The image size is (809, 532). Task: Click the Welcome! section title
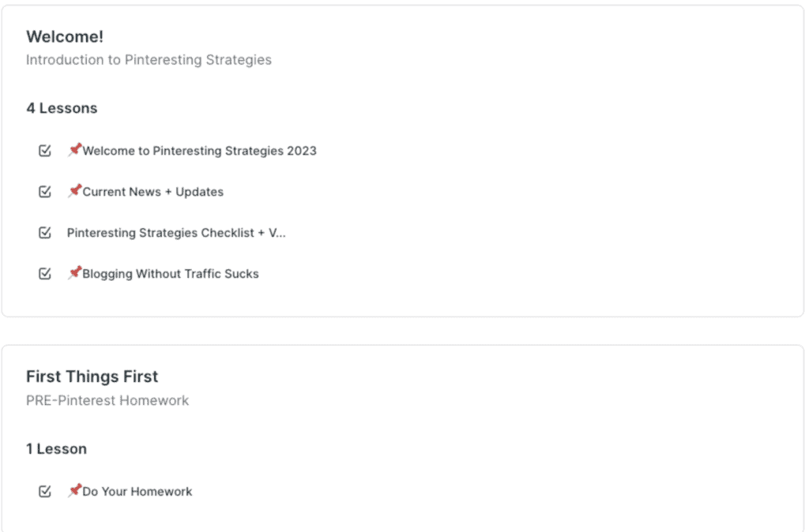pyautogui.click(x=65, y=36)
